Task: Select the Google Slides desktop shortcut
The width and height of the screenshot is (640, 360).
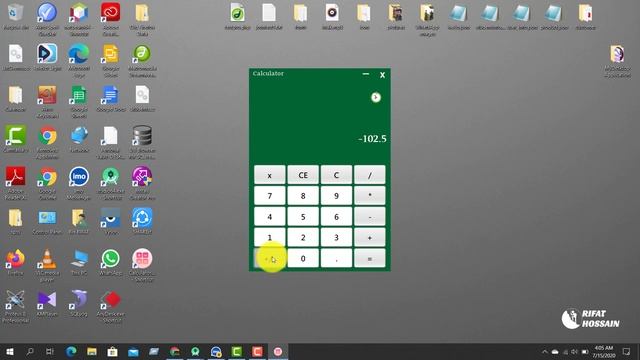Action: point(111,60)
